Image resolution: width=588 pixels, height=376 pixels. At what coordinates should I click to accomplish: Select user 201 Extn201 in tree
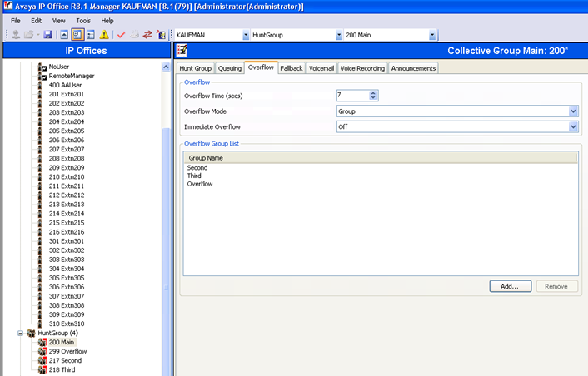pyautogui.click(x=67, y=94)
